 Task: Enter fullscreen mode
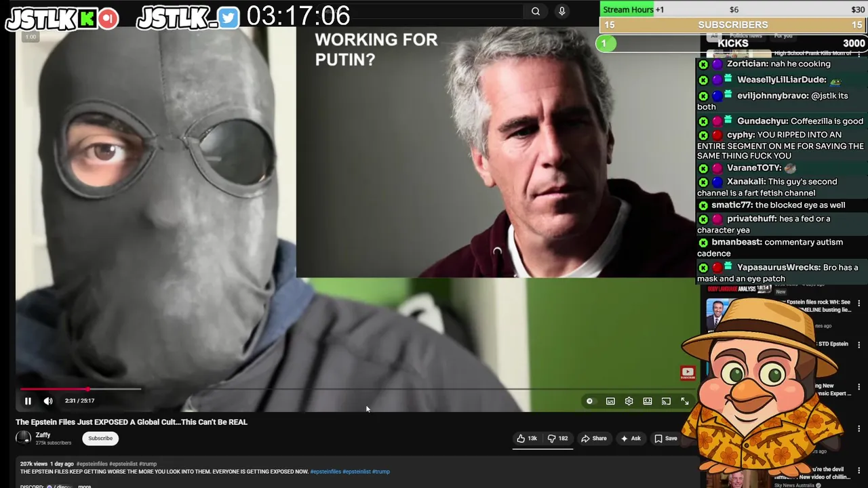(685, 401)
